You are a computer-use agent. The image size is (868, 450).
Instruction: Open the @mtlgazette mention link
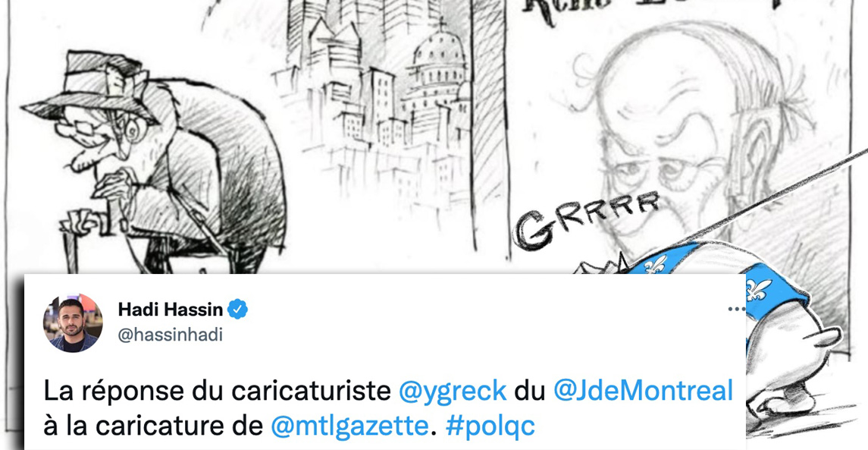tap(350, 426)
